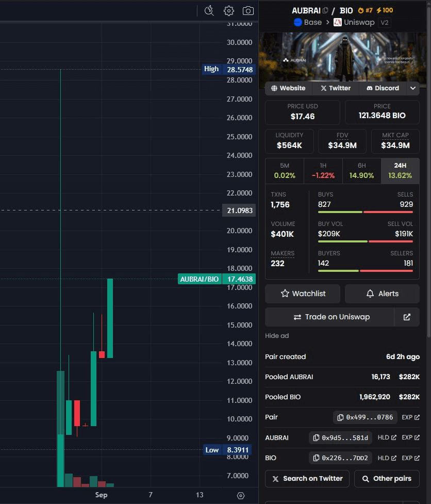Click the #7 trending fire badge
Image resolution: width=431 pixels, height=504 pixels.
(365, 10)
